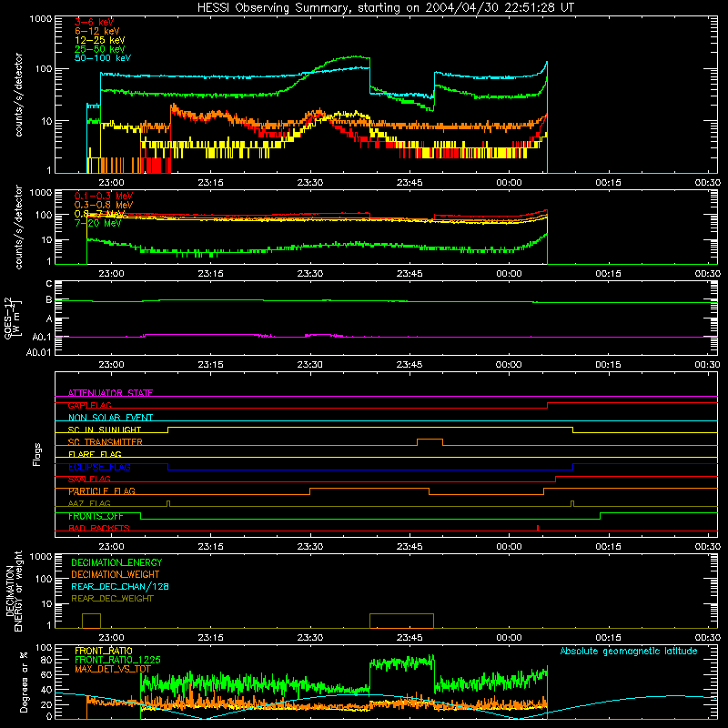Screen dimensions: 728x728
Task: Click the HESSI Observing Summary title
Action: [385, 7]
